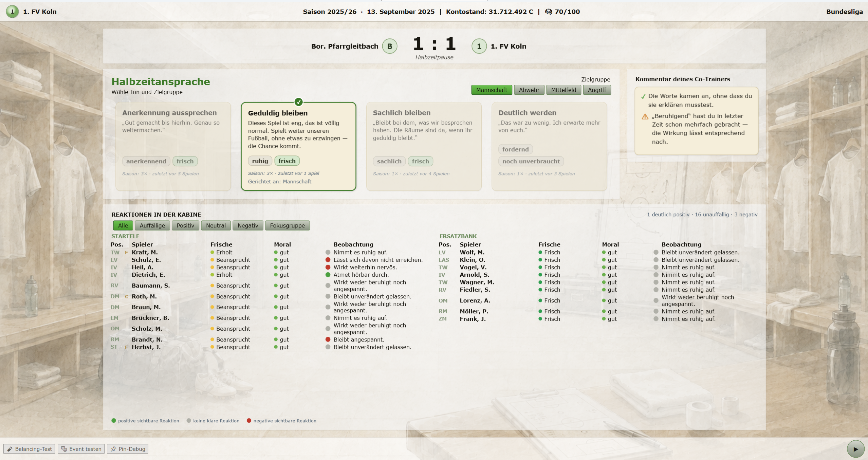Click the 'anerkennend' tag
868x460 pixels.
coord(146,161)
